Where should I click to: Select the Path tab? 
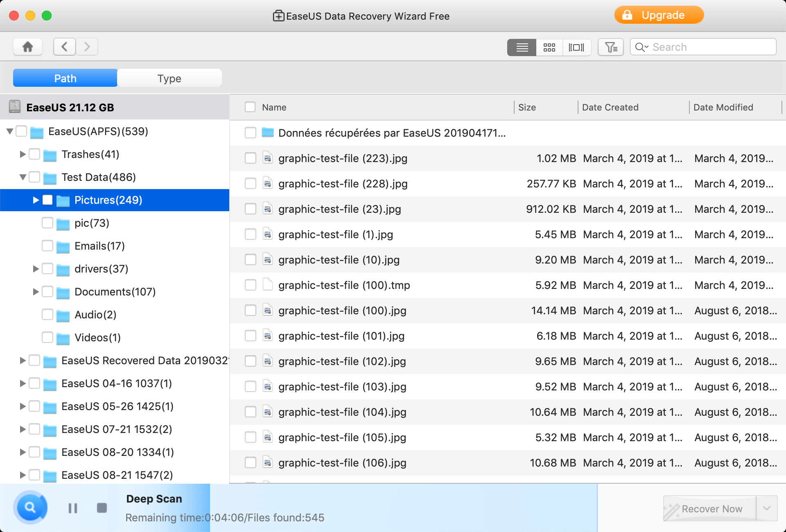(65, 78)
